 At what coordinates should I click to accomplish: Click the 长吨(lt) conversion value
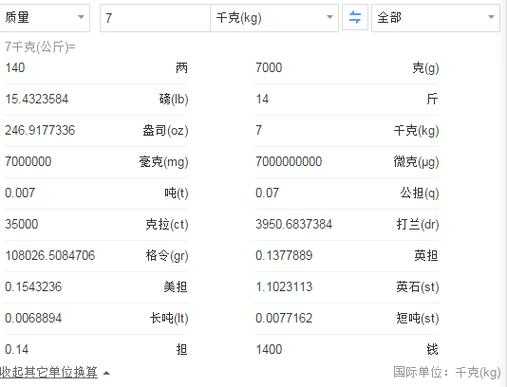pos(33,318)
